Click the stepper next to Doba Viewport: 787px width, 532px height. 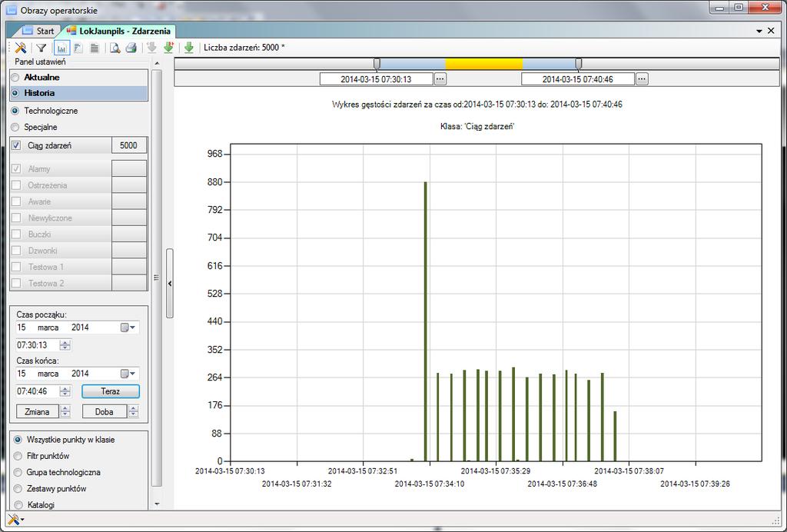pyautogui.click(x=133, y=411)
